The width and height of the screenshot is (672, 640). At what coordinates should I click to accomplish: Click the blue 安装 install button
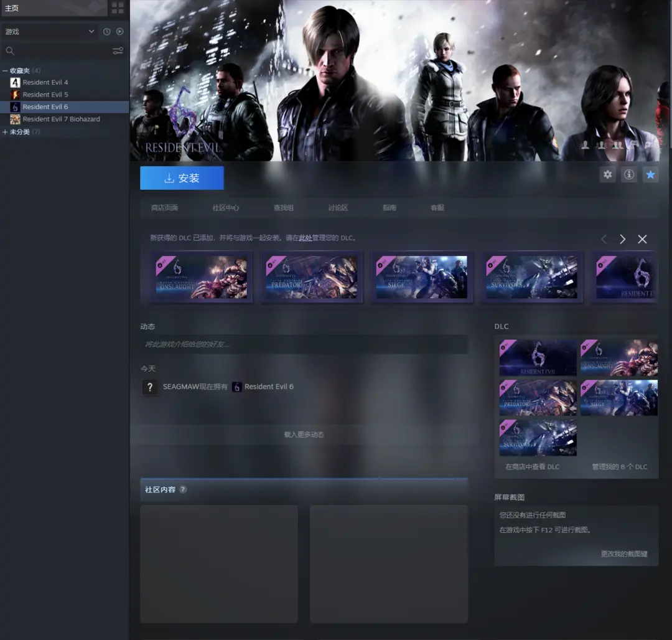182,178
